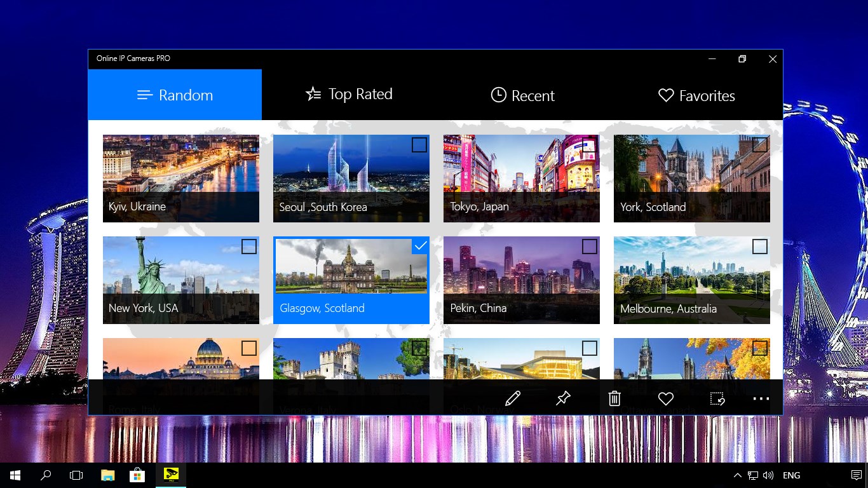
Task: Click the taskbar search magnifier icon
Action: pyautogui.click(x=46, y=475)
